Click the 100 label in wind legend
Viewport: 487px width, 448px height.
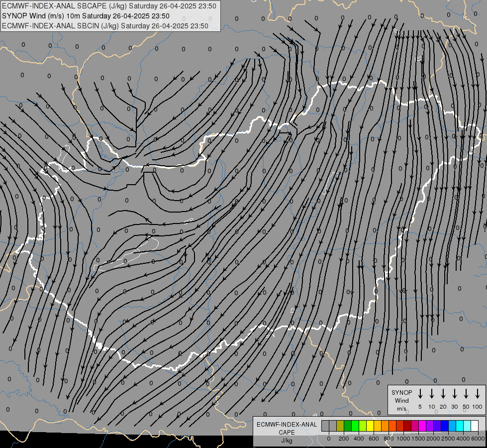pyautogui.click(x=478, y=407)
